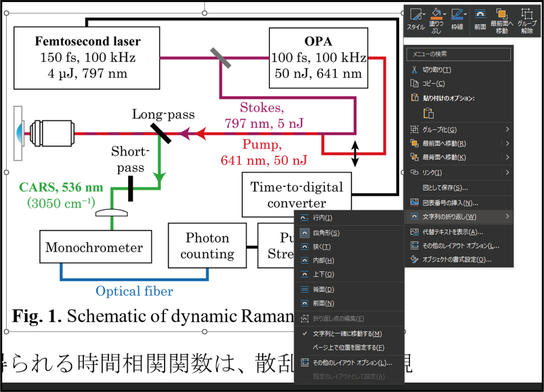
Task: Expand the リンク submenu arrow
Action: (x=507, y=172)
